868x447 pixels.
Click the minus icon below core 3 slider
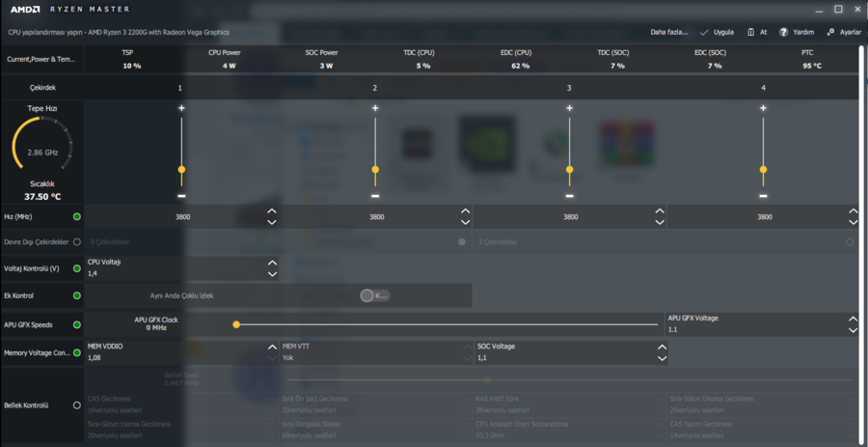569,196
